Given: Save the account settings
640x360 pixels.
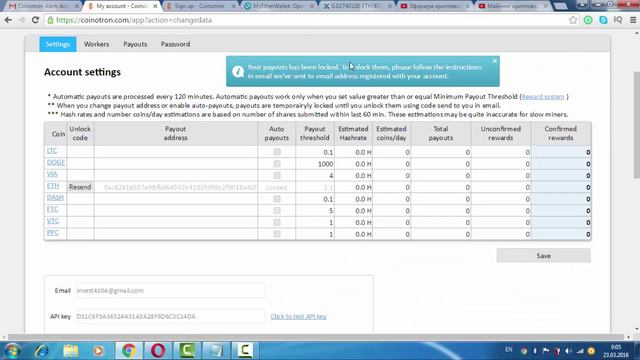Looking at the screenshot, I should click(x=543, y=256).
